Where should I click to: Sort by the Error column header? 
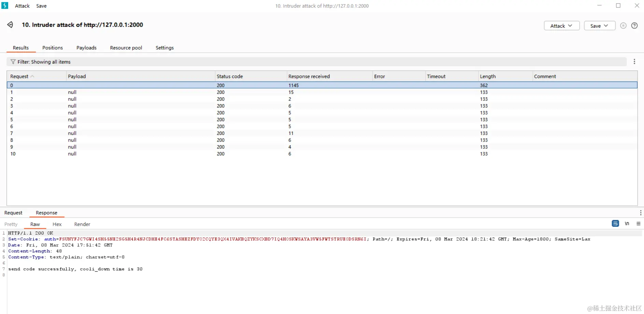[399, 76]
